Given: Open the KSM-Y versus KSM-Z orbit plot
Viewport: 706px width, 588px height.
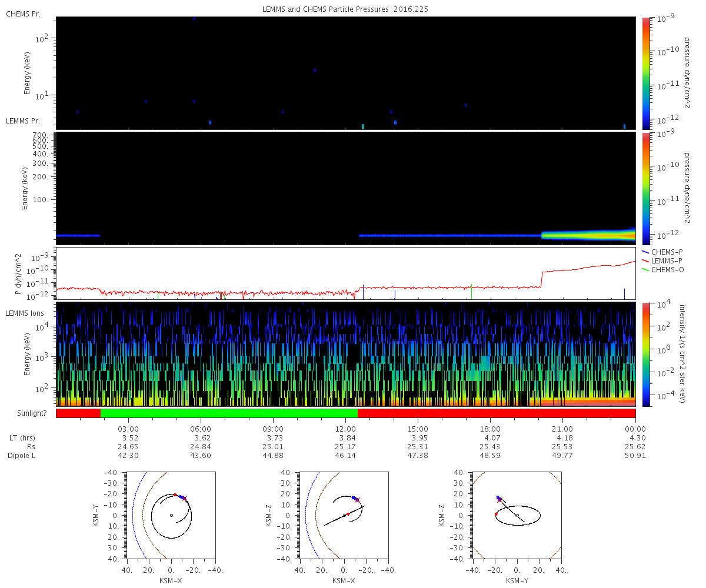Looking at the screenshot, I should tap(517, 515).
